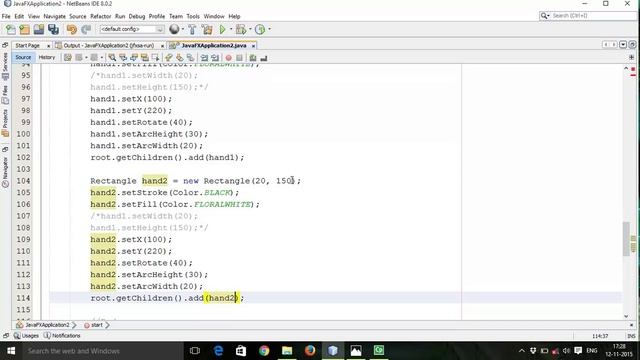640x360 pixels.
Task: Open the Debug menu
Action: coord(137,16)
